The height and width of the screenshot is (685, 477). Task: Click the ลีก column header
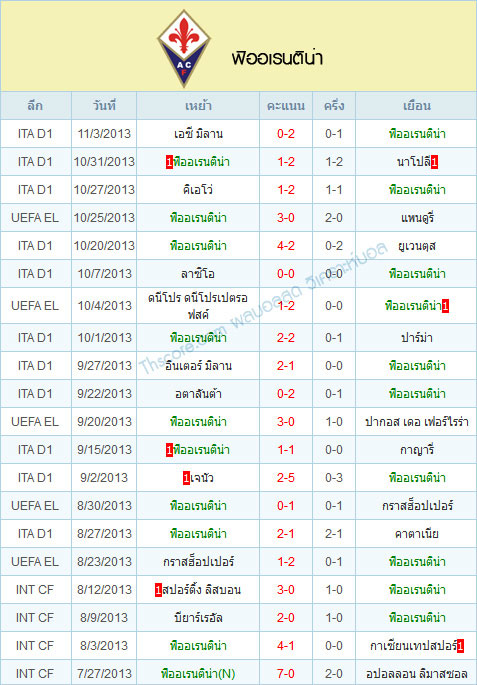tap(35, 105)
